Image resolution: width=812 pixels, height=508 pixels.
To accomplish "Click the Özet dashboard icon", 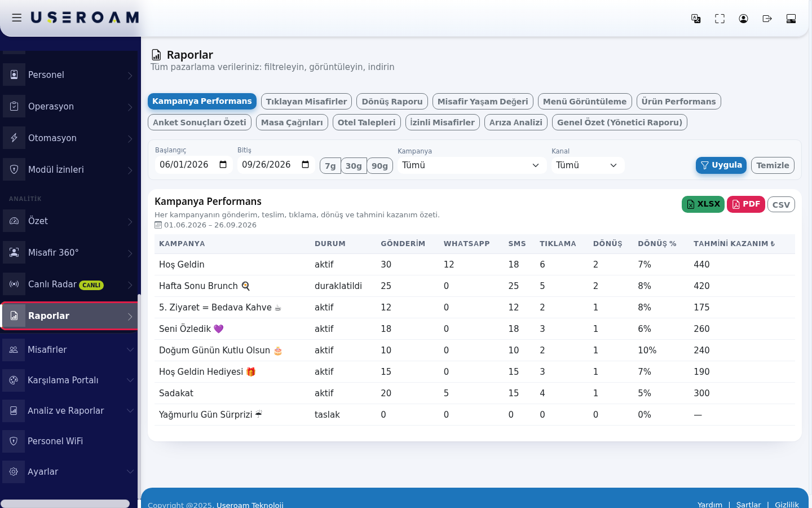I will (14, 221).
